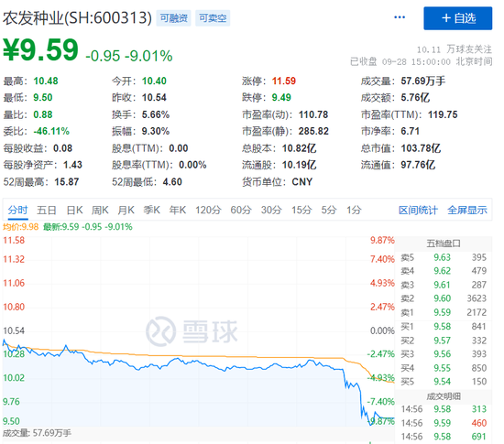Click the 0.00% axis label
Screen dimensions: 504x444
[x=382, y=330]
